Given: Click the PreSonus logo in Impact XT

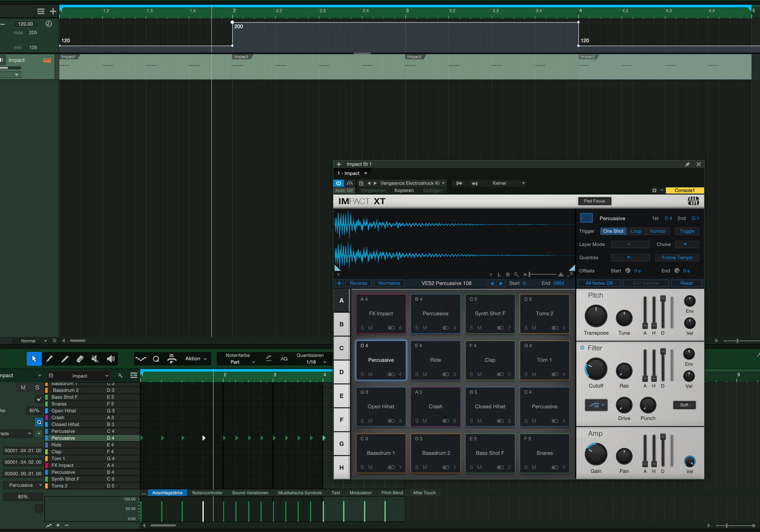Looking at the screenshot, I should click(x=693, y=201).
